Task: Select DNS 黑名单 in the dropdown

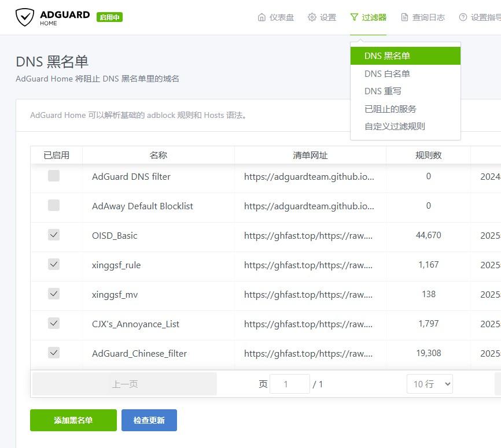Action: [405, 56]
